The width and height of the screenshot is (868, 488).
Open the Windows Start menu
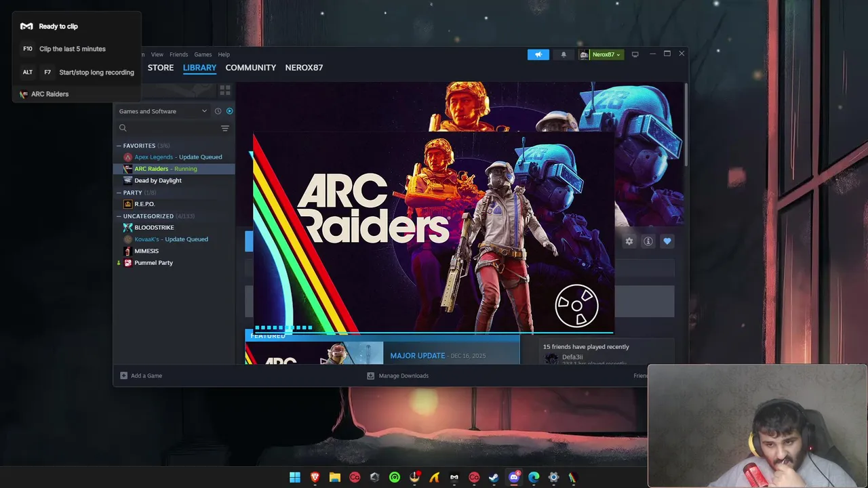[295, 478]
